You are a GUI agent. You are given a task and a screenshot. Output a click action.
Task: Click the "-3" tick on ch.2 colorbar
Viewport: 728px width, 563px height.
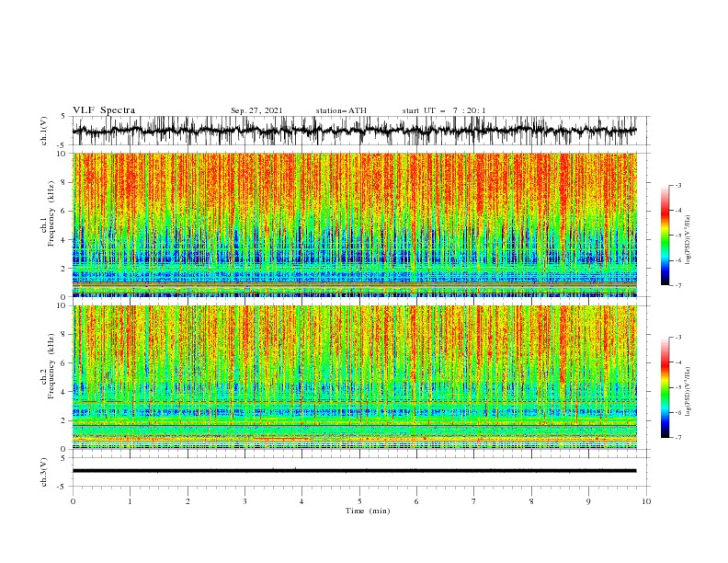678,338
